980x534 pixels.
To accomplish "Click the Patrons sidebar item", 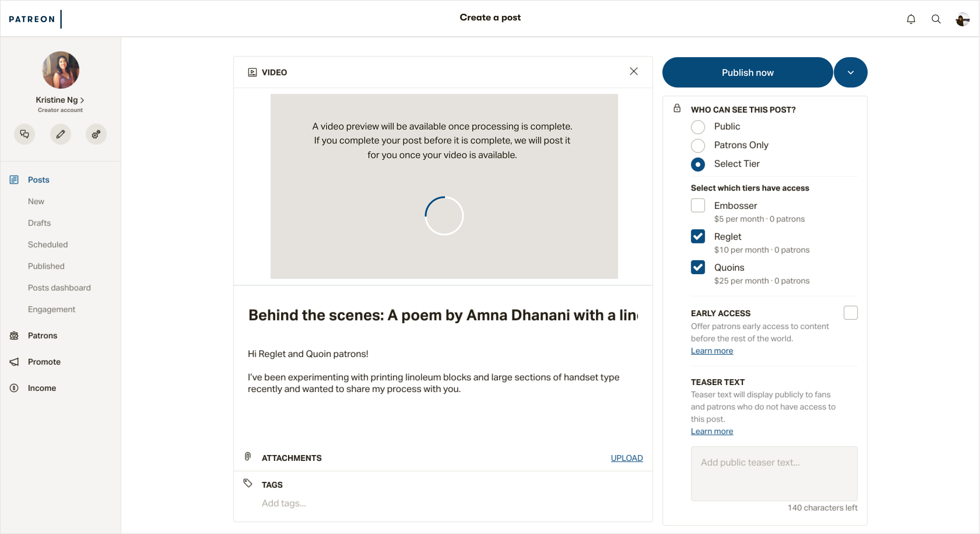I will 42,335.
